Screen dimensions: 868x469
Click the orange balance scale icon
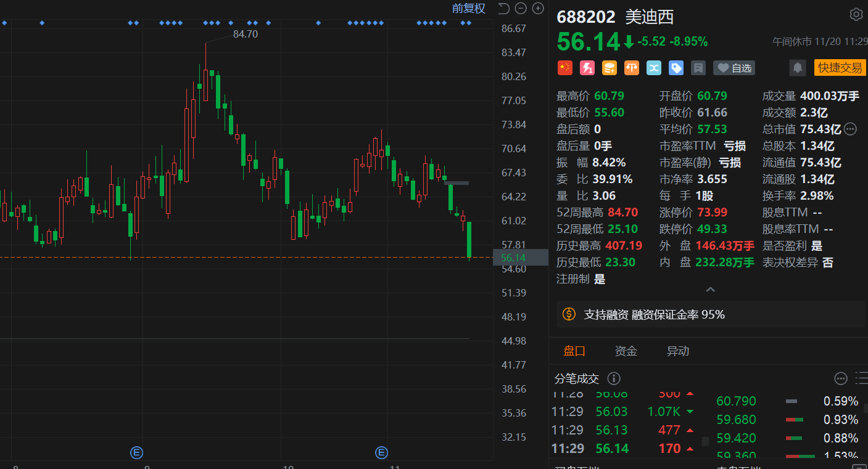point(631,68)
